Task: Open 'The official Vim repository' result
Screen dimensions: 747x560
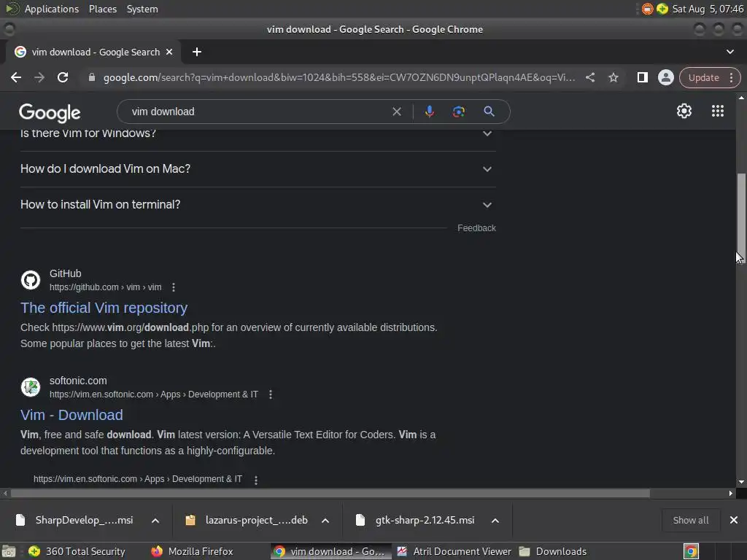Action: click(104, 308)
